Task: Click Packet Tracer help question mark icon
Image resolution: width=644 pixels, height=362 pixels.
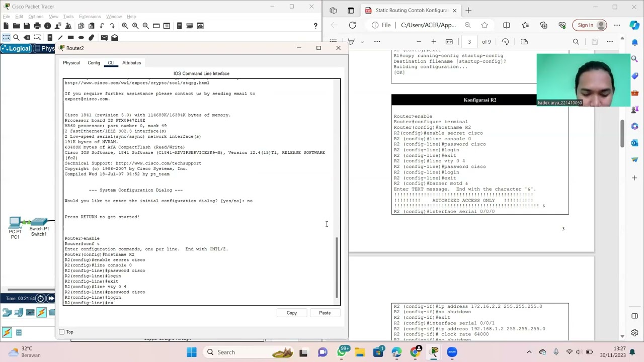Action: (315, 26)
